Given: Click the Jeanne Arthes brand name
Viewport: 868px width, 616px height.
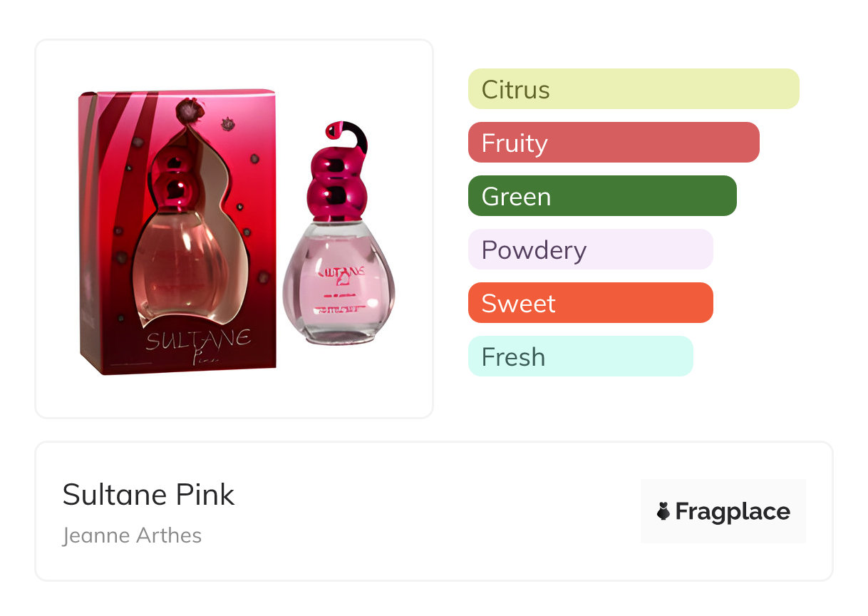Looking at the screenshot, I should coord(132,535).
